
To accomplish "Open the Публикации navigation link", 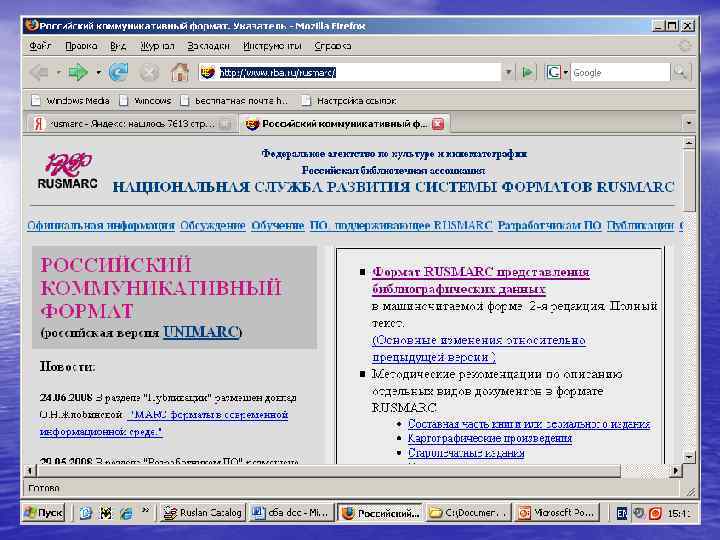I will tap(640, 225).
